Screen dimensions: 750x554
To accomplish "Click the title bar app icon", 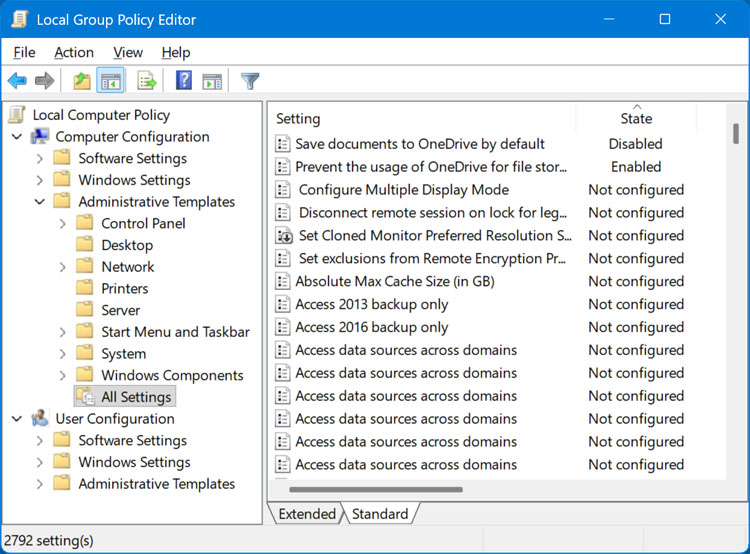I will 20,19.
